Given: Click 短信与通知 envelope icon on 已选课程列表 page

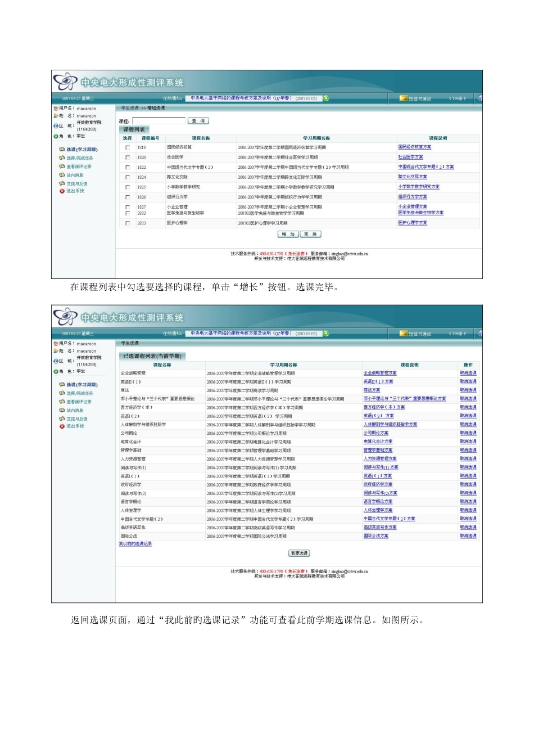Looking at the screenshot, I should [403, 334].
